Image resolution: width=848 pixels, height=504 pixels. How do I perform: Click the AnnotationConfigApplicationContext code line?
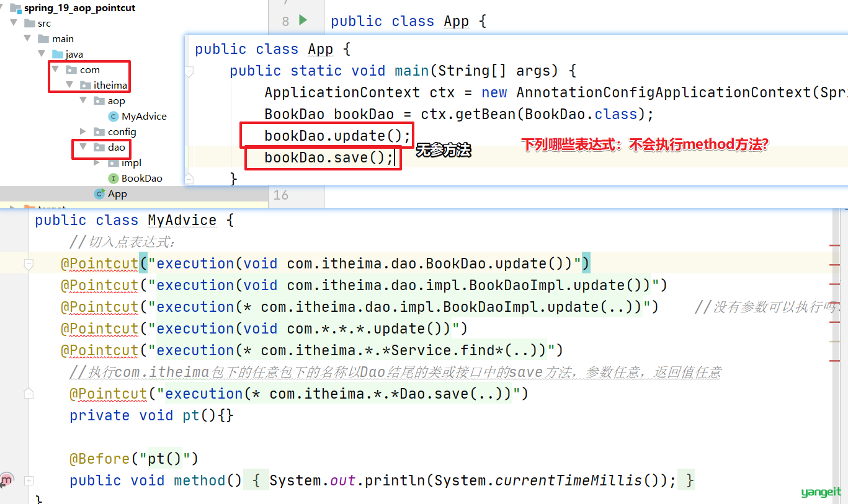[555, 92]
